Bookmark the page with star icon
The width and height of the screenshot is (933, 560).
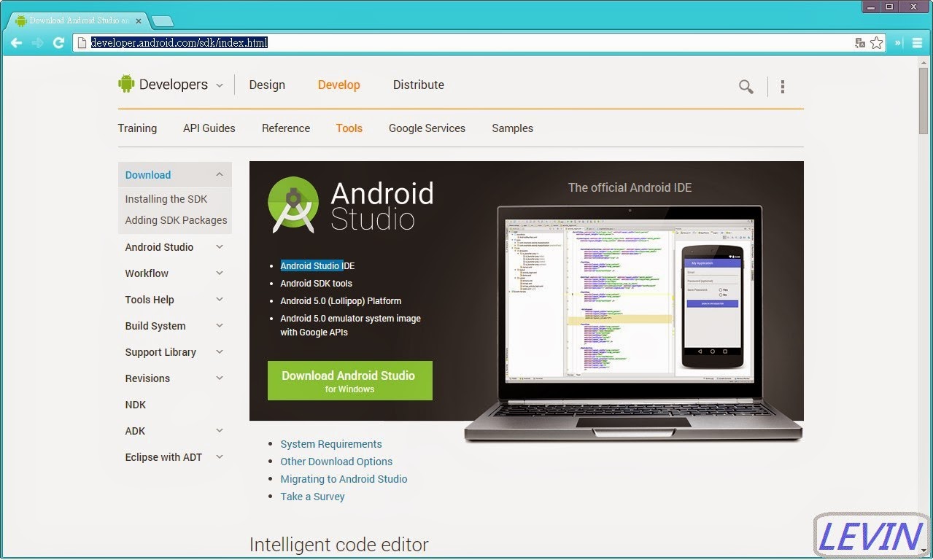(876, 43)
